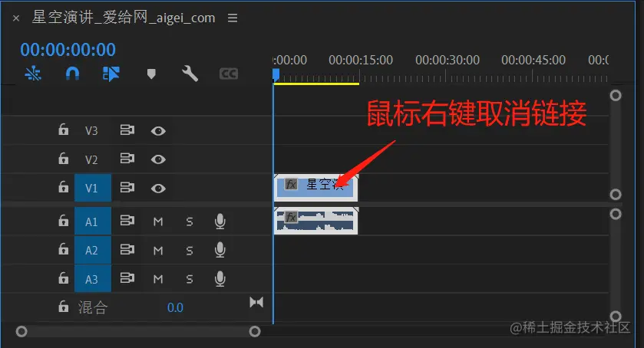Click bottom handle of video scroll bar
This screenshot has width=644, height=348.
pos(616,194)
